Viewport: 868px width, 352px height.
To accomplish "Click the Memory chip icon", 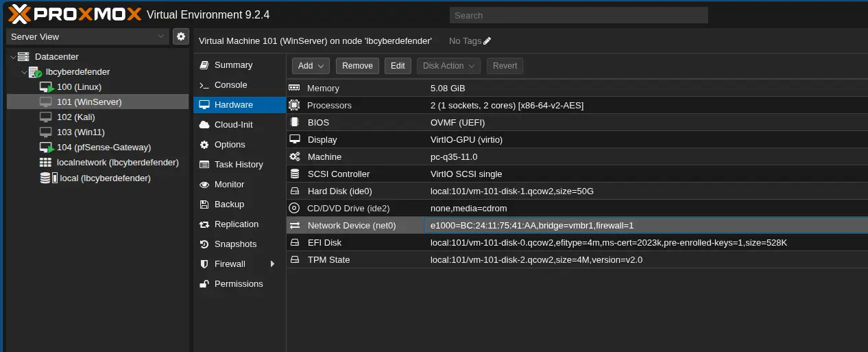I will point(295,88).
